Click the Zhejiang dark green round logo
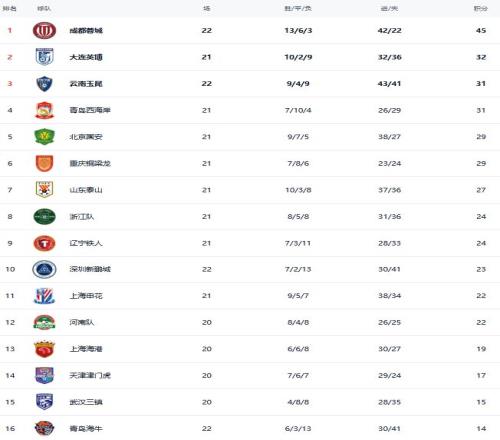500x440 pixels. point(44,217)
